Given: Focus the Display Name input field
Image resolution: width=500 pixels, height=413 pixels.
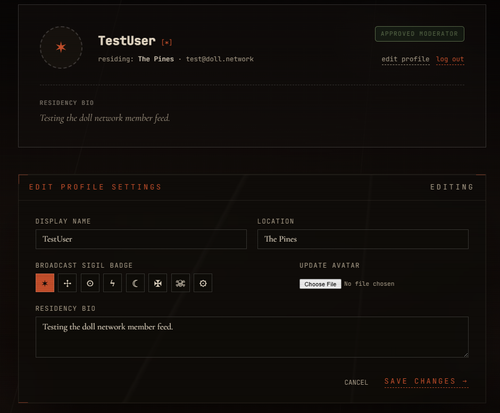Looking at the screenshot, I should coord(141,239).
